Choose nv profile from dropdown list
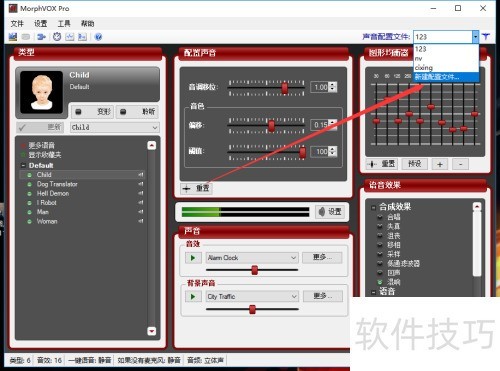The height and width of the screenshot is (371, 500). [x=446, y=58]
